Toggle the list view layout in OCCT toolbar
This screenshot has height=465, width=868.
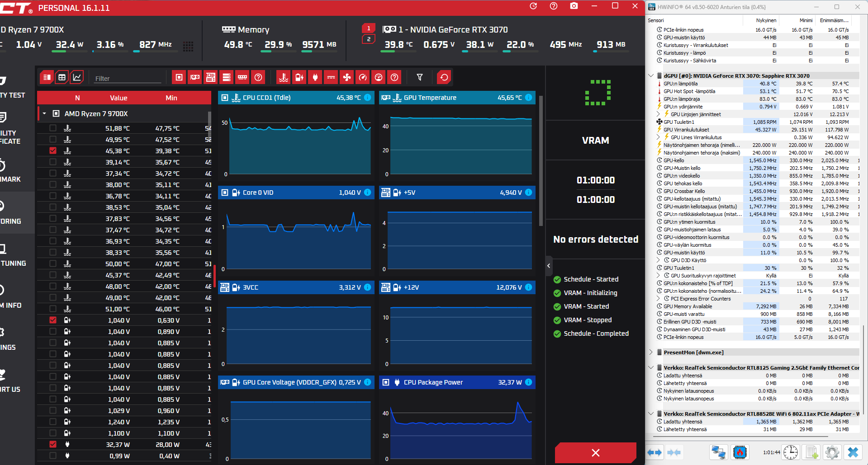coord(47,77)
